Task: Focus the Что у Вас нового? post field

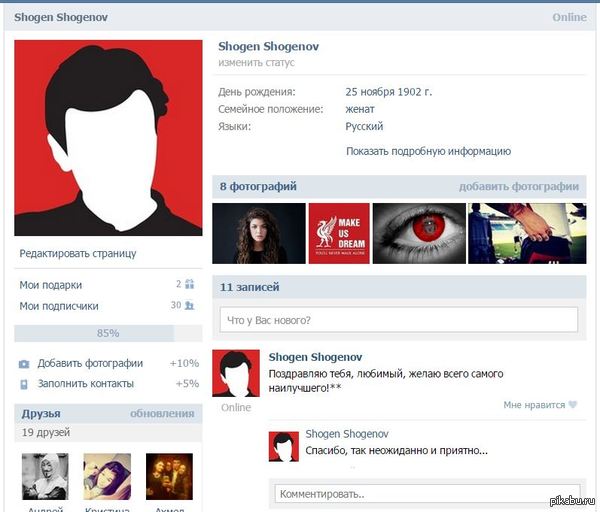Action: [399, 320]
